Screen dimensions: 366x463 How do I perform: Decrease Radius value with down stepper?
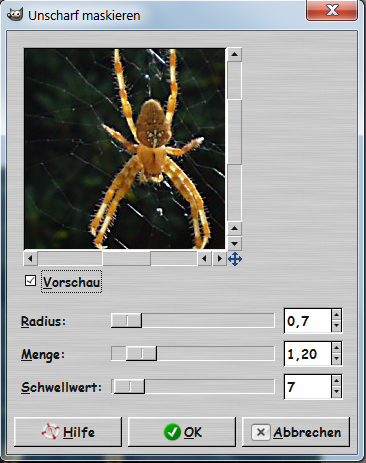coord(336,326)
